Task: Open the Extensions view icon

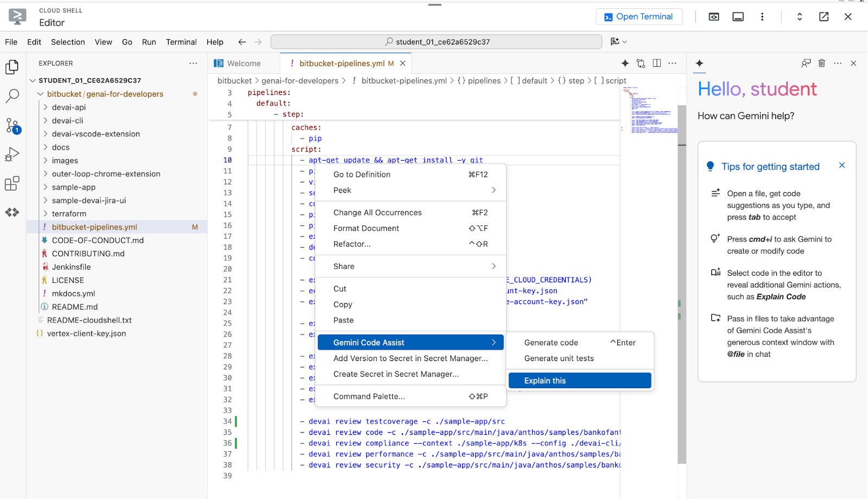Action: (x=12, y=184)
